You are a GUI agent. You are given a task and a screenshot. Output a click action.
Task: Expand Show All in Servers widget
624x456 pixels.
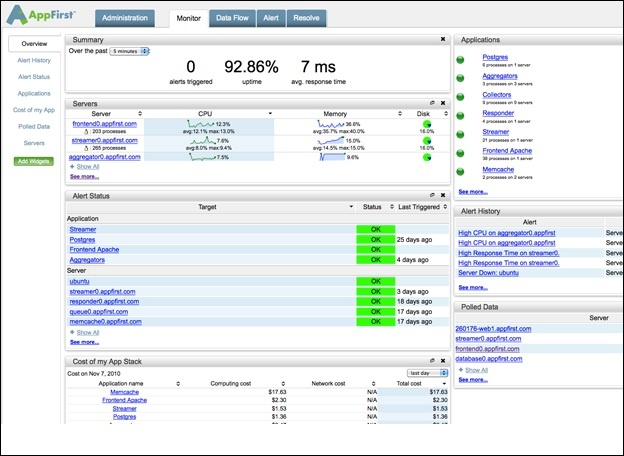[88, 167]
